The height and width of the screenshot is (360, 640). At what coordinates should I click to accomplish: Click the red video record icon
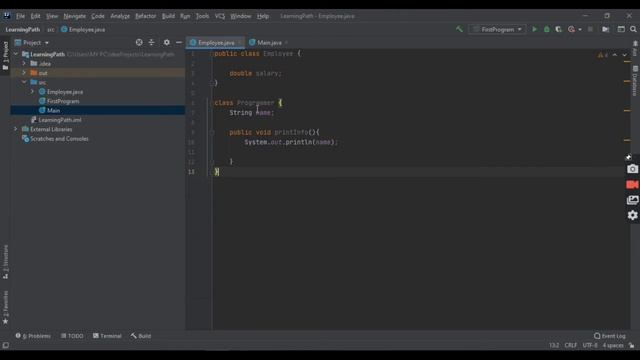632,184
